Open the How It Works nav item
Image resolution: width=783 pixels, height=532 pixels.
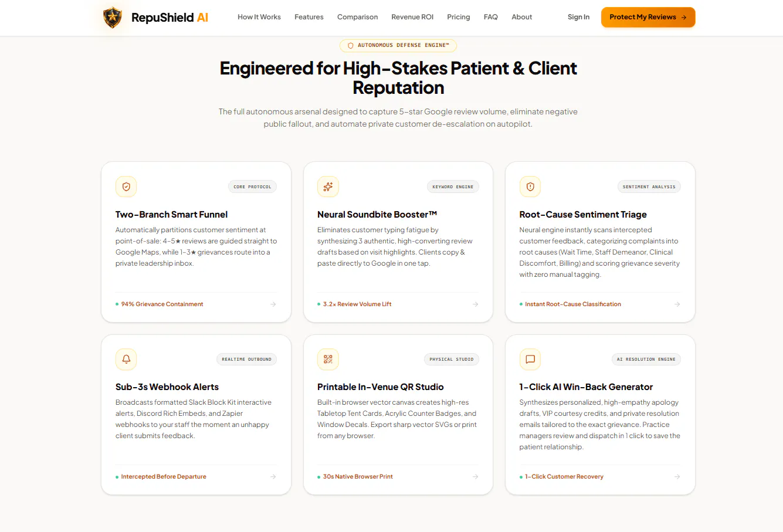click(x=259, y=17)
